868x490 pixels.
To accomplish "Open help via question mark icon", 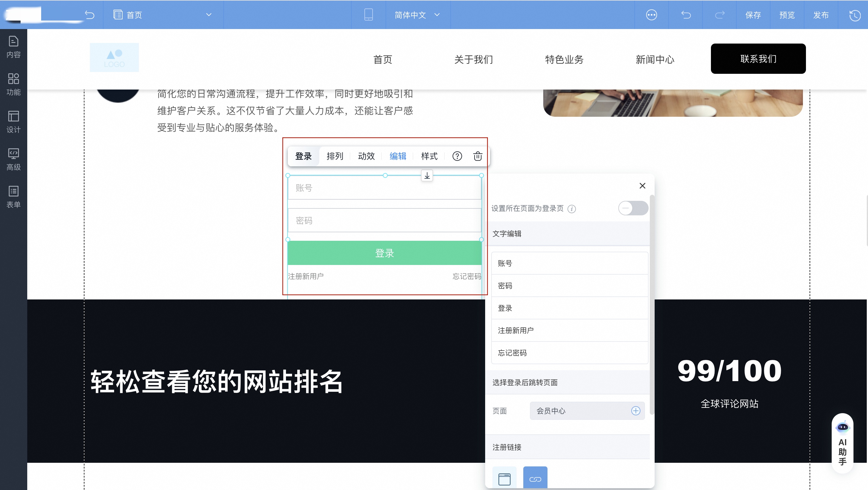I will [457, 156].
